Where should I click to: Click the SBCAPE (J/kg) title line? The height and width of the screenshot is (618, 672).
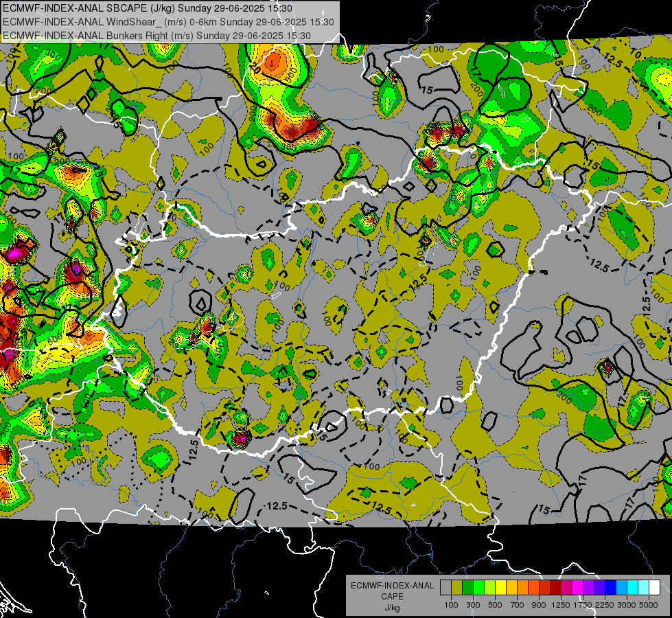pos(148,8)
